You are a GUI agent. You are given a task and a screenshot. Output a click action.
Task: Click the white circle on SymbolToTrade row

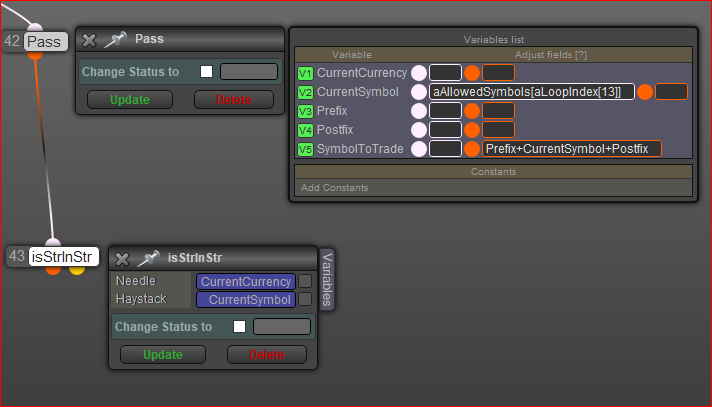(x=419, y=149)
